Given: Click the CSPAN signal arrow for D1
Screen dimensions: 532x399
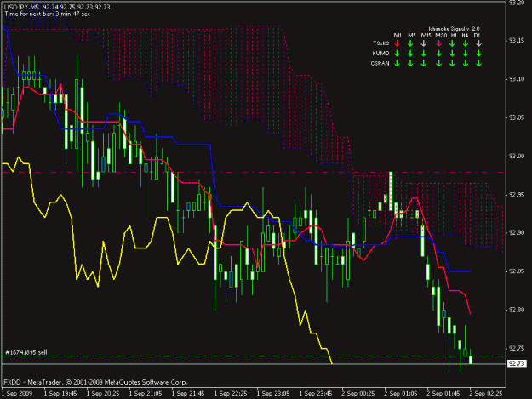Looking at the screenshot, I should click(478, 63).
